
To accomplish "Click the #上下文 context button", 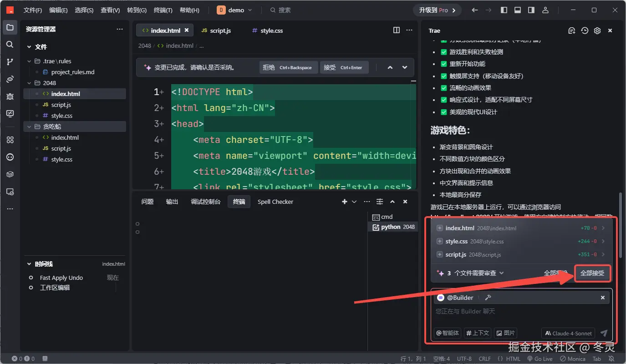I will 478,333.
